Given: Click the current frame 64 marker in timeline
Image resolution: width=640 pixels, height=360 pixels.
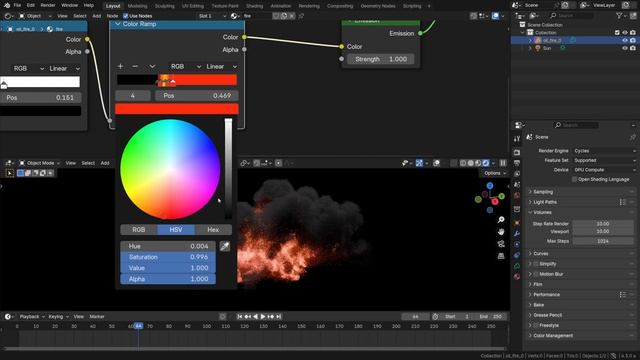Looking at the screenshot, I should pos(138,326).
